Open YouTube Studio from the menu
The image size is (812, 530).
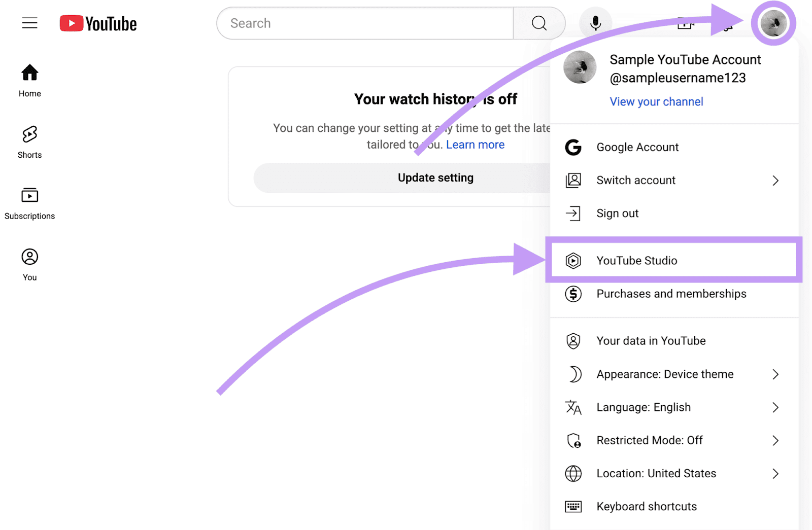pos(636,260)
